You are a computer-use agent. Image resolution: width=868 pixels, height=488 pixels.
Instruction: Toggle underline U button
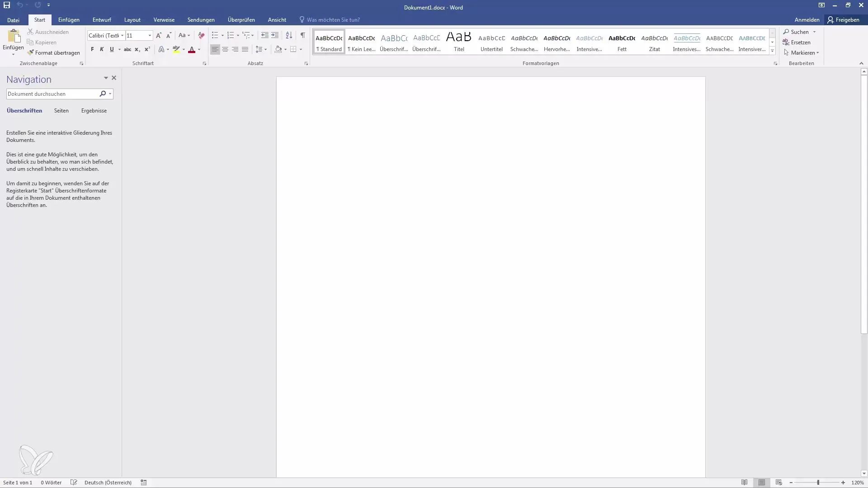(112, 49)
